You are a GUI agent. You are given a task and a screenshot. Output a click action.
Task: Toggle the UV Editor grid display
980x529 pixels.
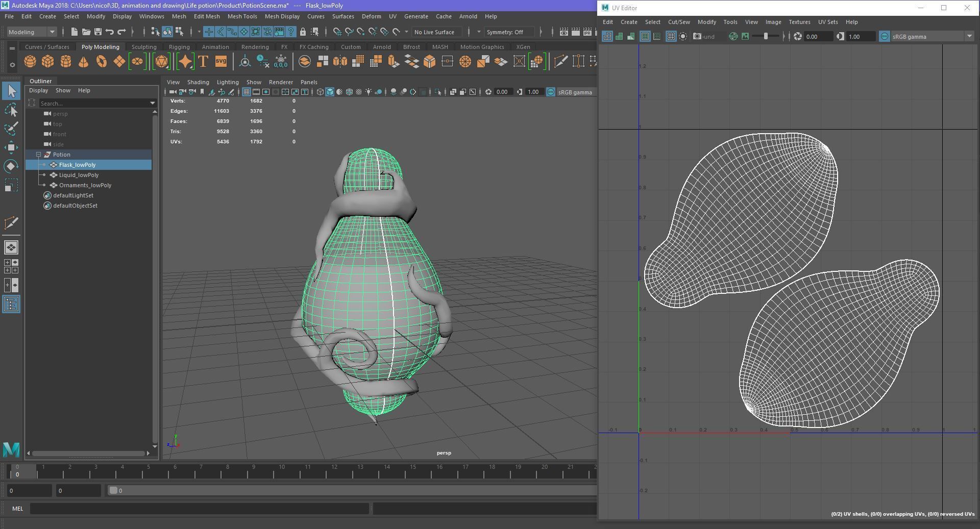point(671,36)
